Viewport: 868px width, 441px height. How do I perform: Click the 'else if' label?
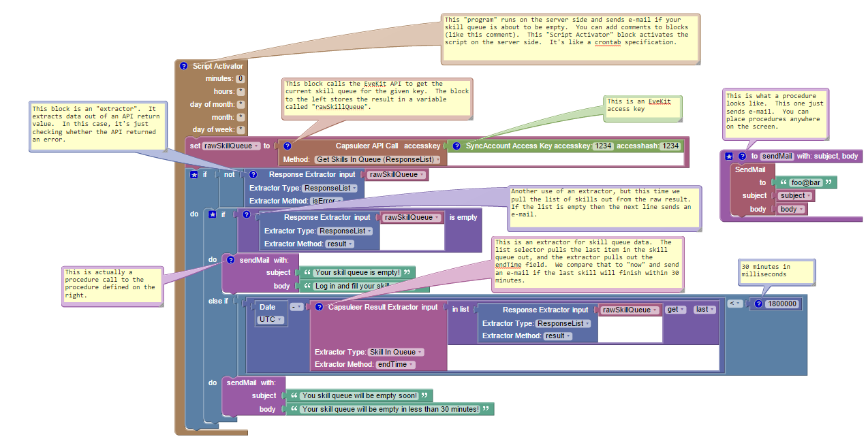click(218, 299)
